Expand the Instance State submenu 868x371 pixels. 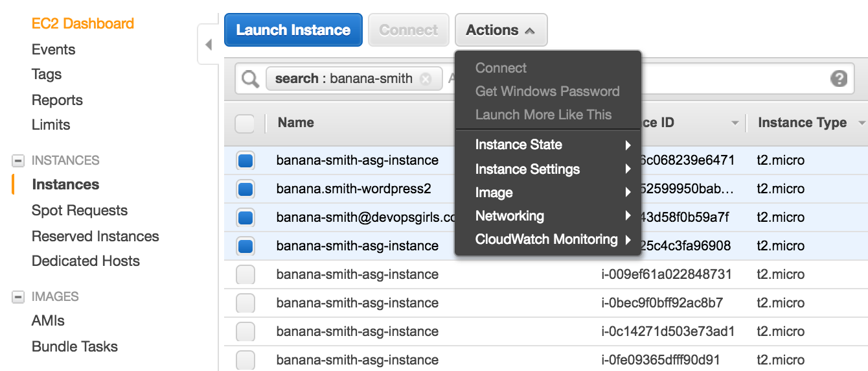tap(548, 145)
